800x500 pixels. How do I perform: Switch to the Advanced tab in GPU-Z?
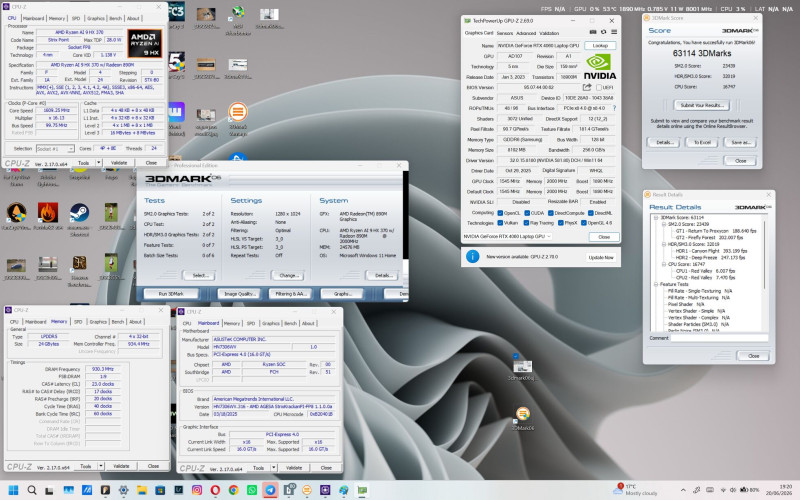(526, 33)
